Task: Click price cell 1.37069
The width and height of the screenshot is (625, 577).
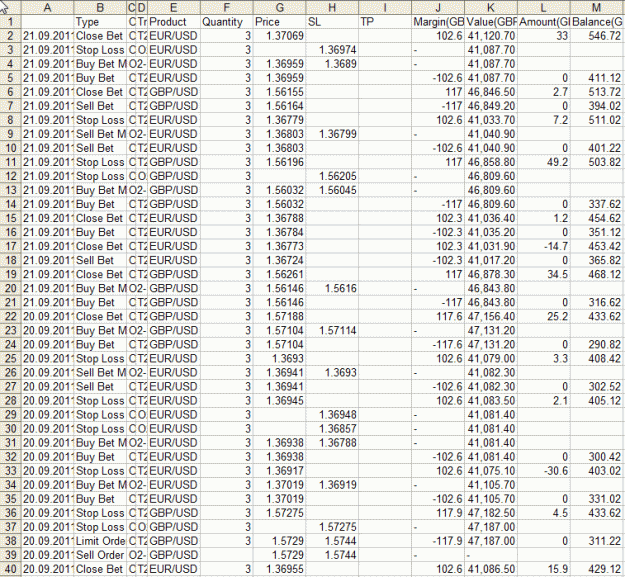Action: click(x=280, y=36)
